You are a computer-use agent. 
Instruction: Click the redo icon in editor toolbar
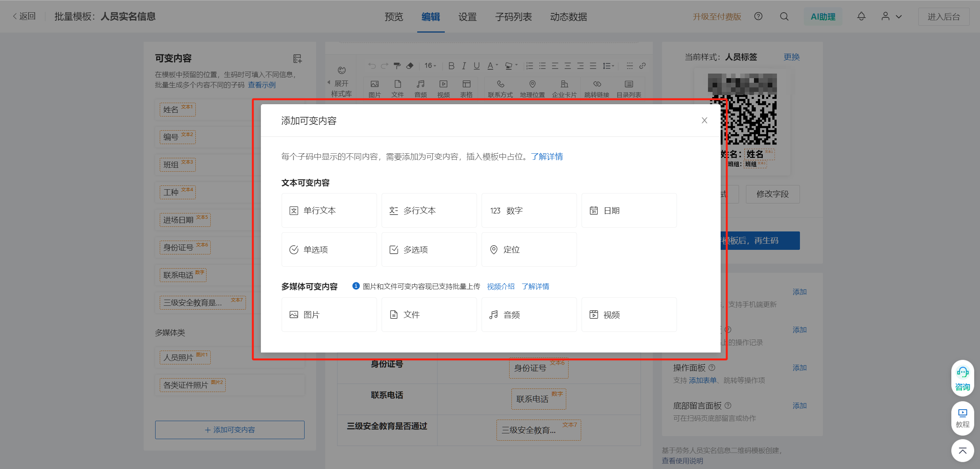click(385, 66)
